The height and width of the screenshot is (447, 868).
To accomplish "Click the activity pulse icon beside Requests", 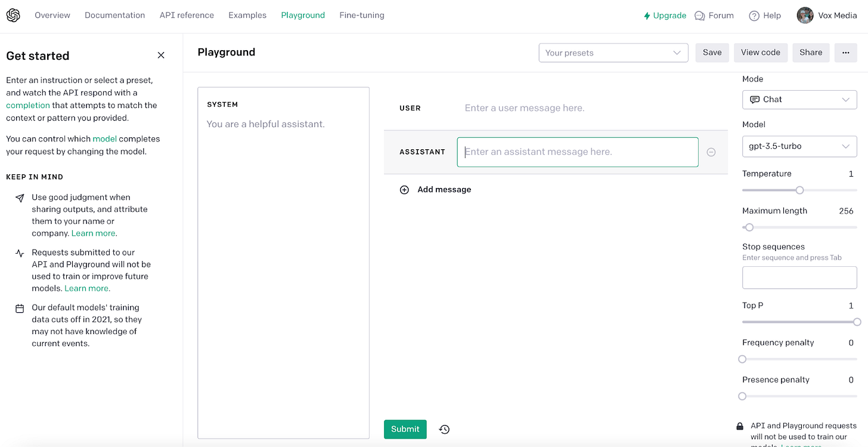I will (x=20, y=253).
